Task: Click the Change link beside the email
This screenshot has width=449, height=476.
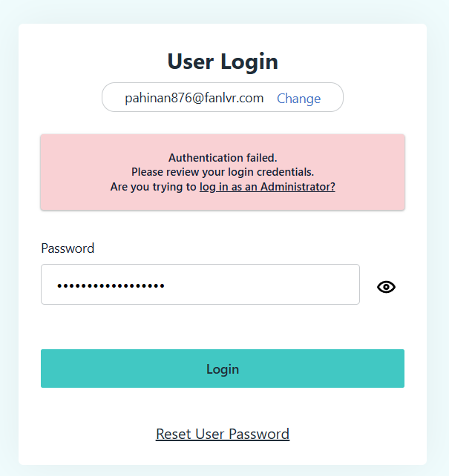Action: (298, 99)
